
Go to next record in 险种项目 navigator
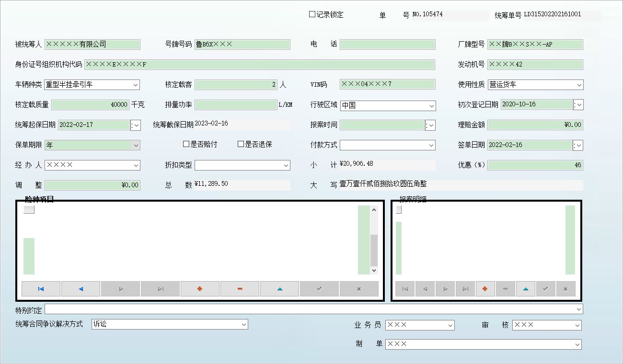click(x=120, y=289)
